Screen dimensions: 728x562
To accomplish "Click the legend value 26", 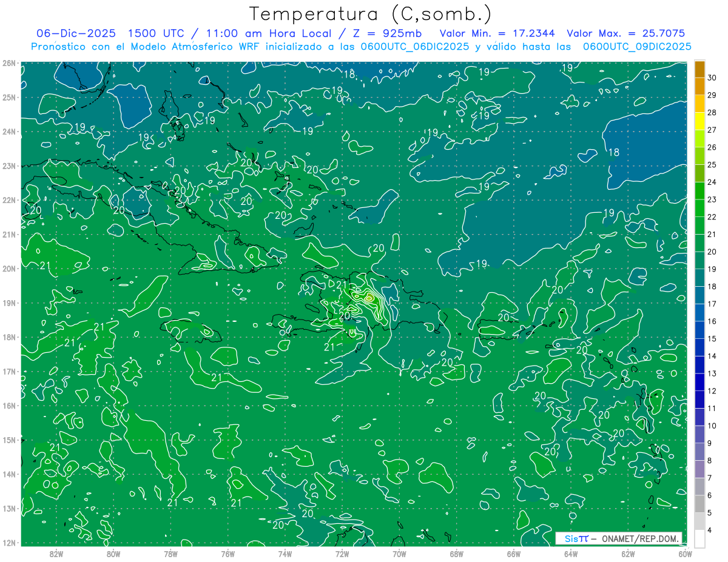I will coord(712,147).
